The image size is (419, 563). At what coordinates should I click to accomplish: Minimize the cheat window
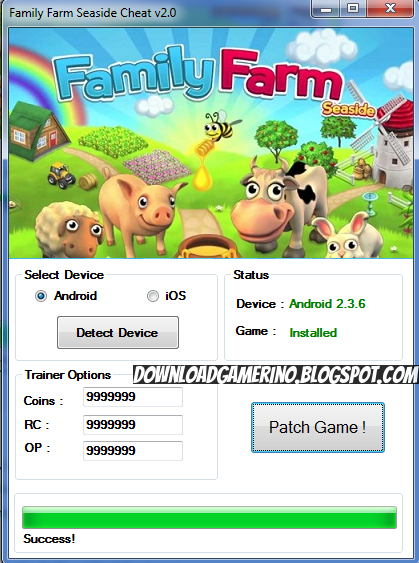(326, 9)
